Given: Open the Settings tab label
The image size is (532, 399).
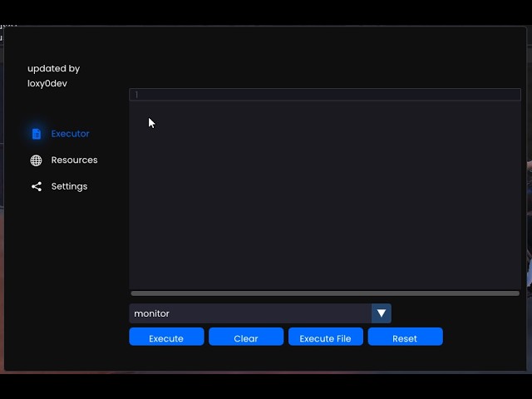Looking at the screenshot, I should pos(69,186).
